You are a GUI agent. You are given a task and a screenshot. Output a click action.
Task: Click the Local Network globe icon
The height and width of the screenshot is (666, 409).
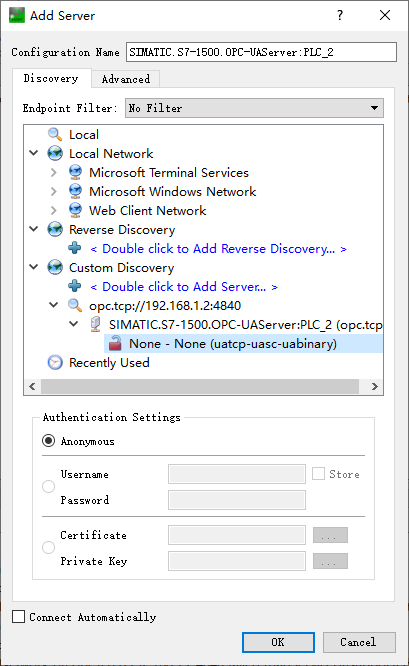click(x=55, y=153)
